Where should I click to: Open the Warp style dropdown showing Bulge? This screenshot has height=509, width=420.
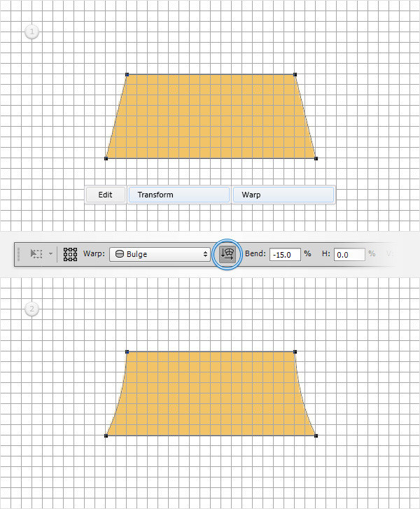pos(160,254)
